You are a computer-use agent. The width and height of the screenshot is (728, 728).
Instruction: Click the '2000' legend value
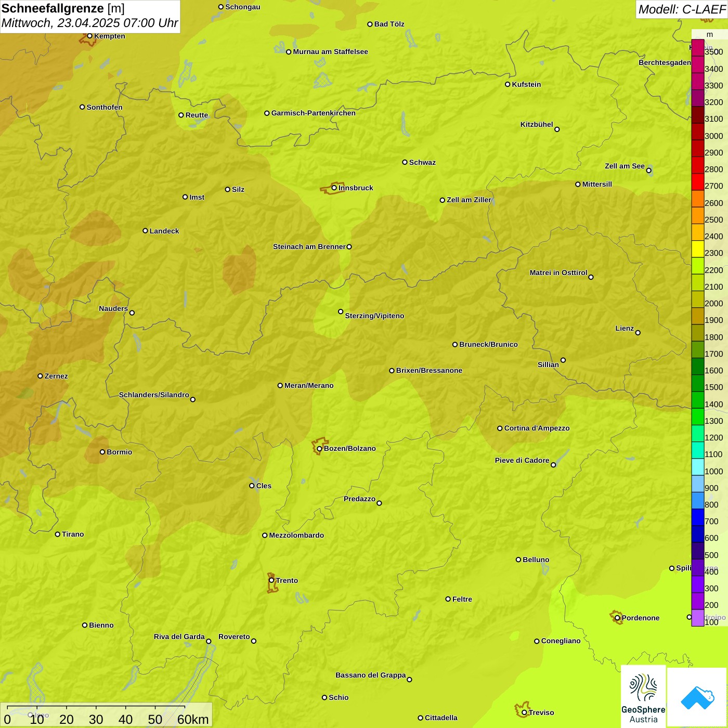pyautogui.click(x=714, y=304)
